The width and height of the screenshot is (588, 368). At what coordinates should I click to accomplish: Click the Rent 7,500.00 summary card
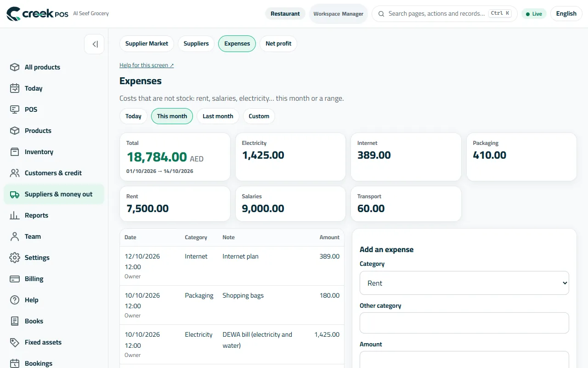175,204
